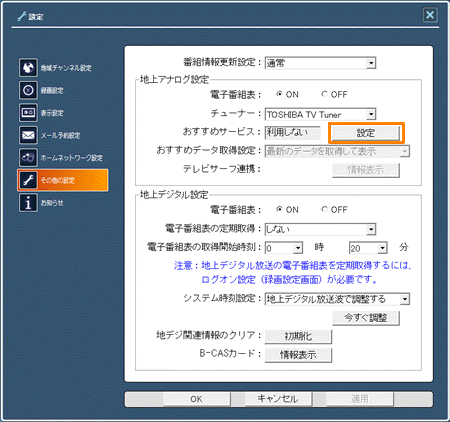Open おすすめデータ取得設定 dropdown
Screen dimensions: 450x422
point(337,151)
